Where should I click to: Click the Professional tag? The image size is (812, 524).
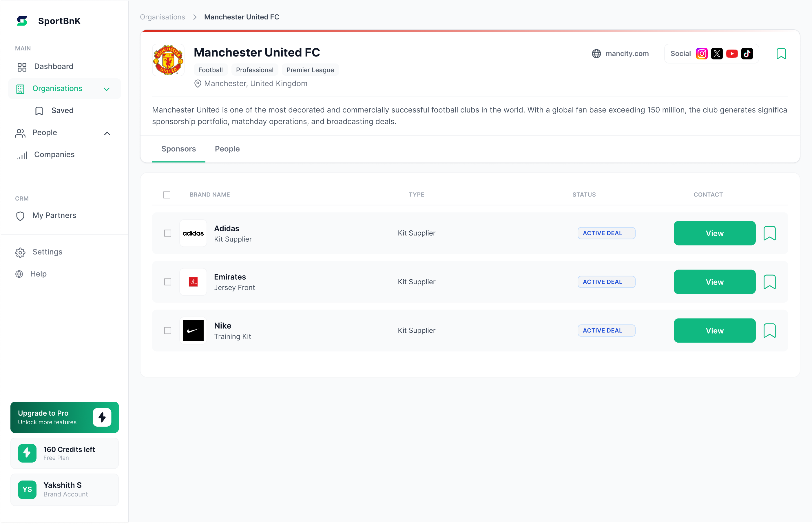pyautogui.click(x=255, y=70)
